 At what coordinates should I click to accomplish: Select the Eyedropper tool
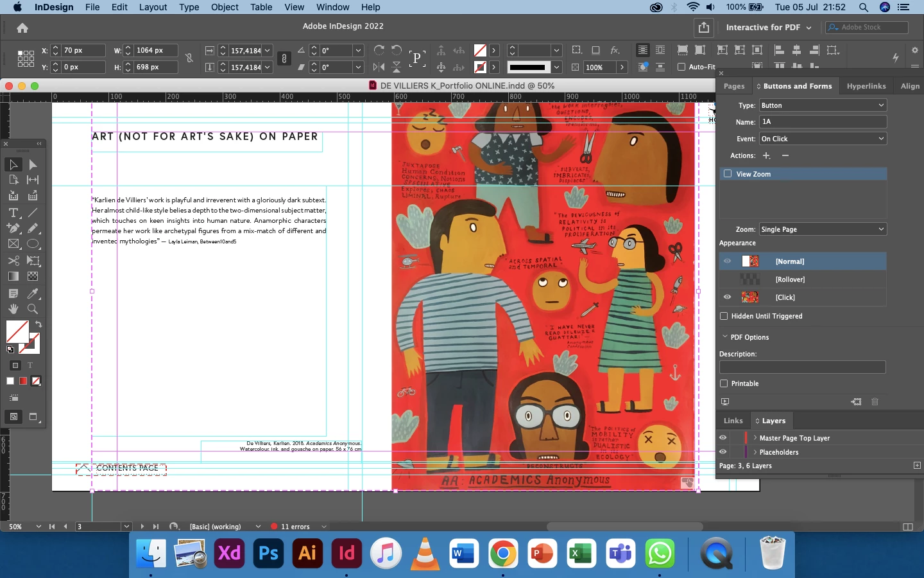pyautogui.click(x=33, y=293)
